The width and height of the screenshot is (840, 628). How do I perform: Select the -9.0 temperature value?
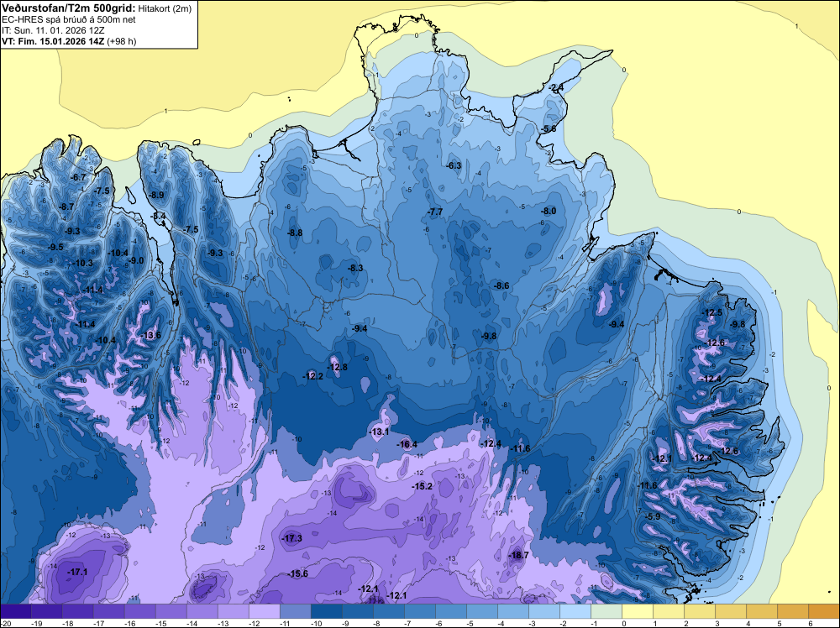coord(135,260)
